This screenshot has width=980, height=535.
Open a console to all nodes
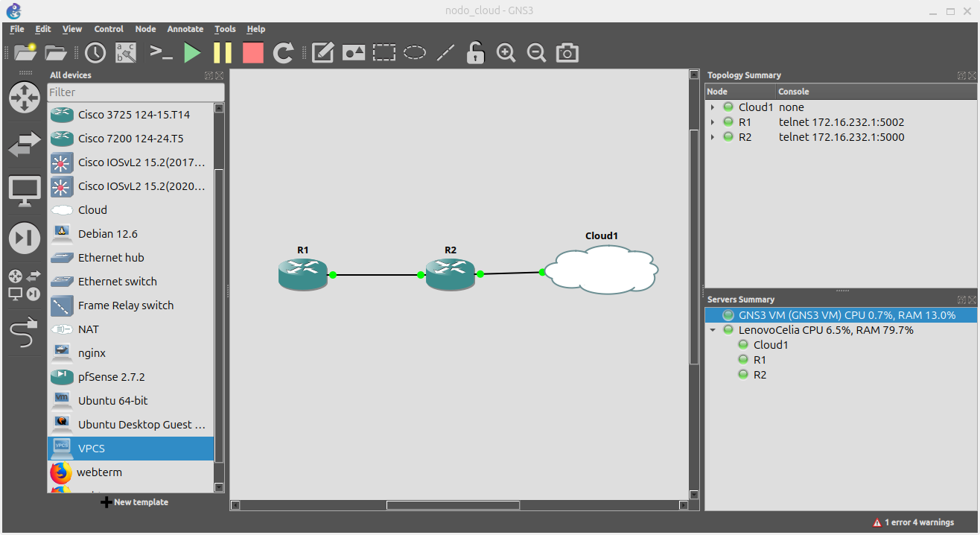[x=162, y=53]
